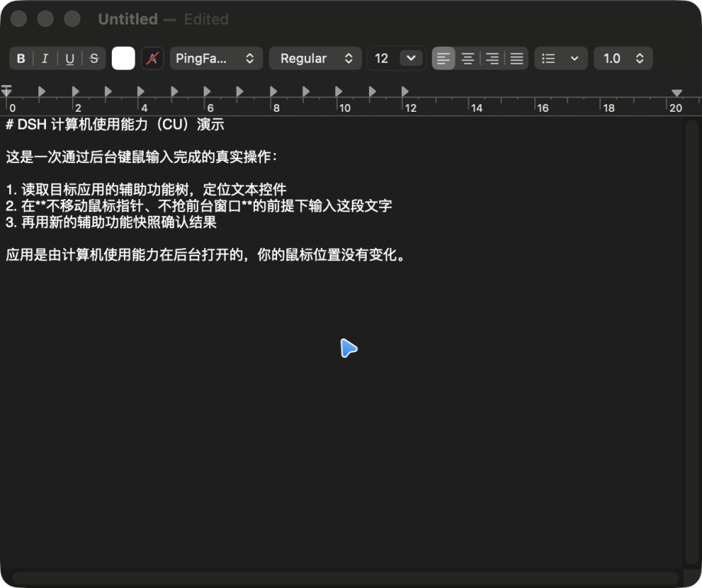Close the Untitled window
The image size is (702, 588).
tap(18, 19)
